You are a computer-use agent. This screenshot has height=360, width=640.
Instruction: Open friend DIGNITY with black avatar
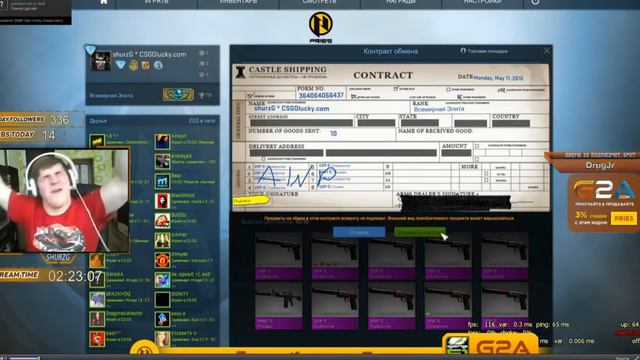162,299
